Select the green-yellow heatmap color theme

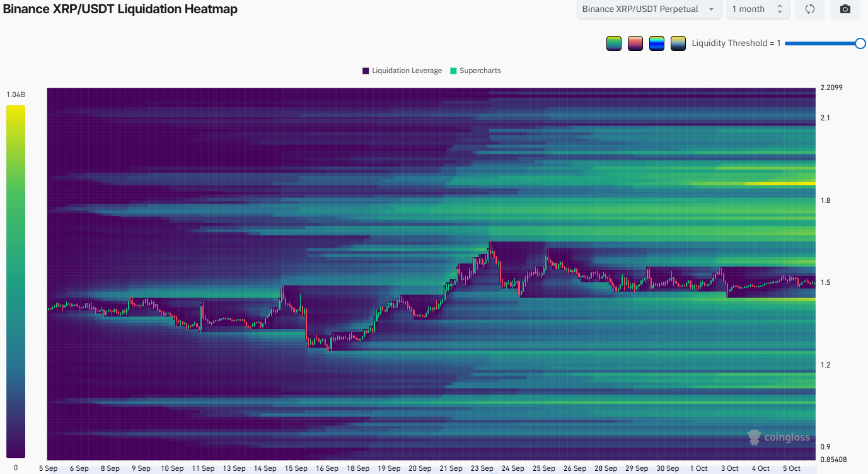pyautogui.click(x=614, y=43)
